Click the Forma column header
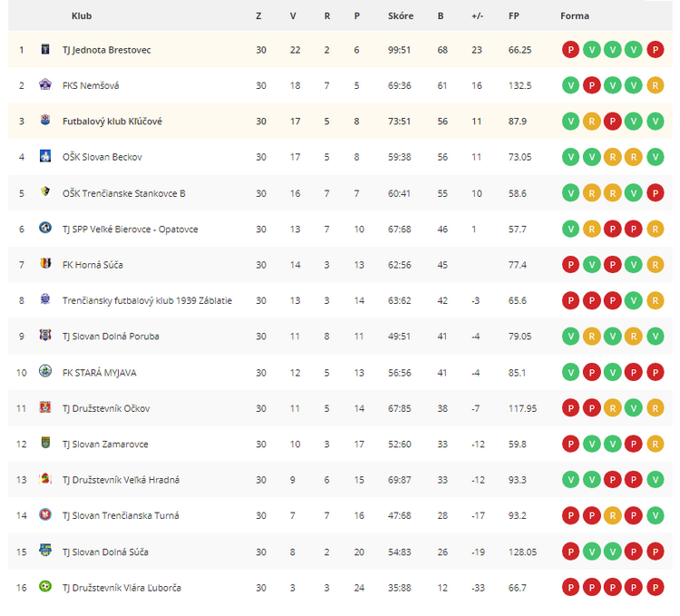The height and width of the screenshot is (616, 680). [x=575, y=16]
